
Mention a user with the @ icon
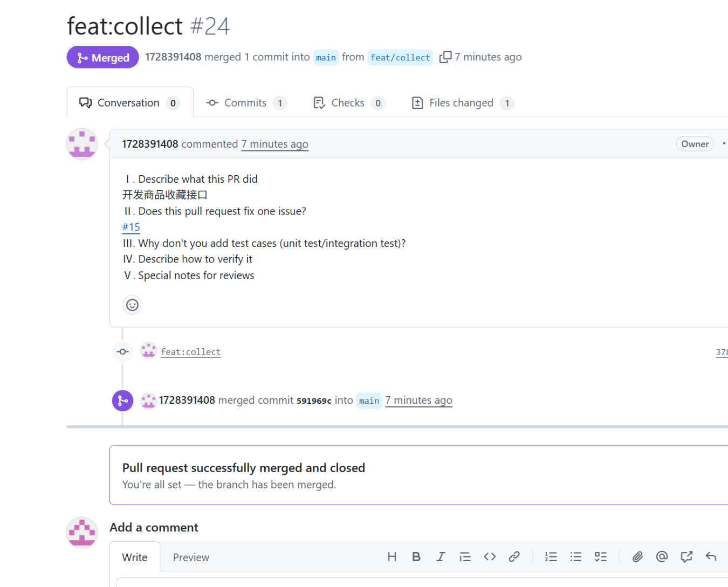(662, 557)
